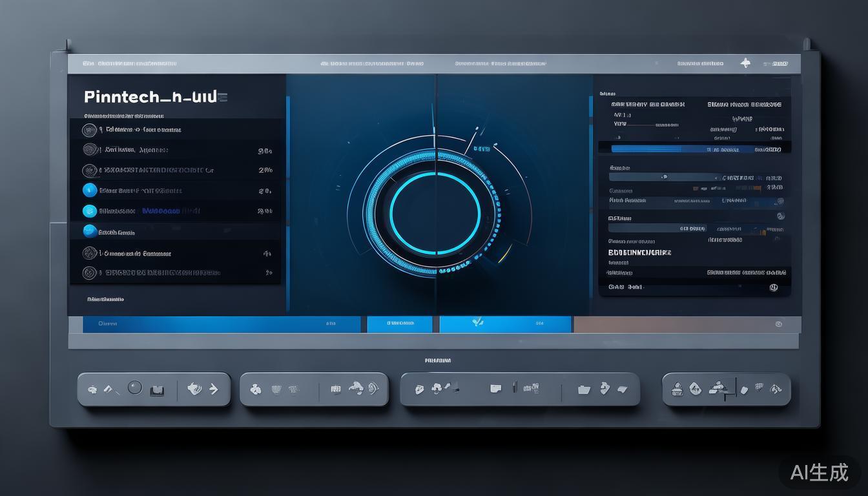Toggle the first outlined circle in left list
The height and width of the screenshot is (496, 868).
tap(89, 130)
